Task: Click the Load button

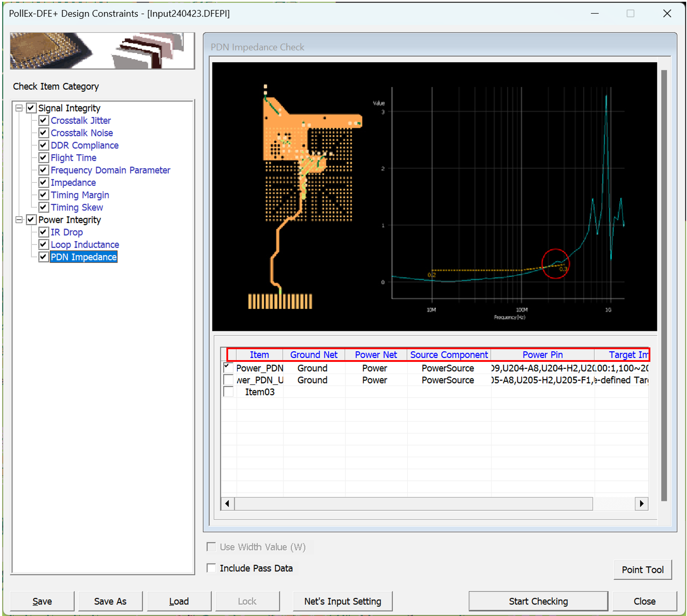Action: click(179, 601)
